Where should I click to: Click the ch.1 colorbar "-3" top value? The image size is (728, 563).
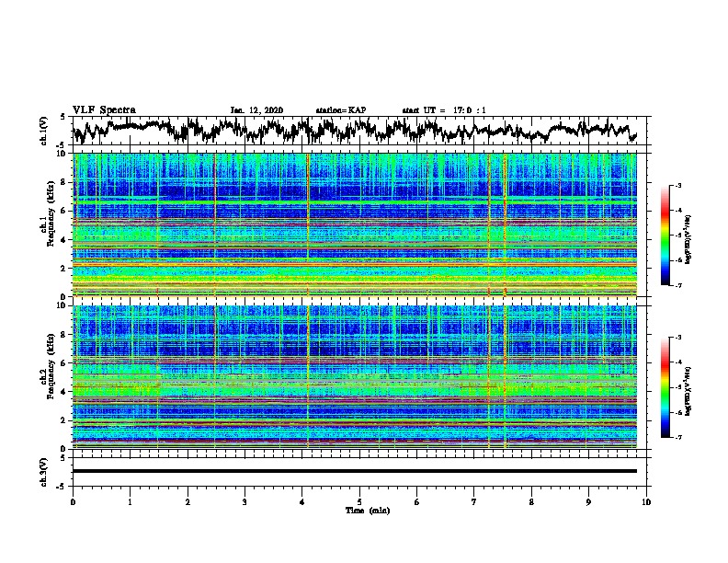pos(678,185)
